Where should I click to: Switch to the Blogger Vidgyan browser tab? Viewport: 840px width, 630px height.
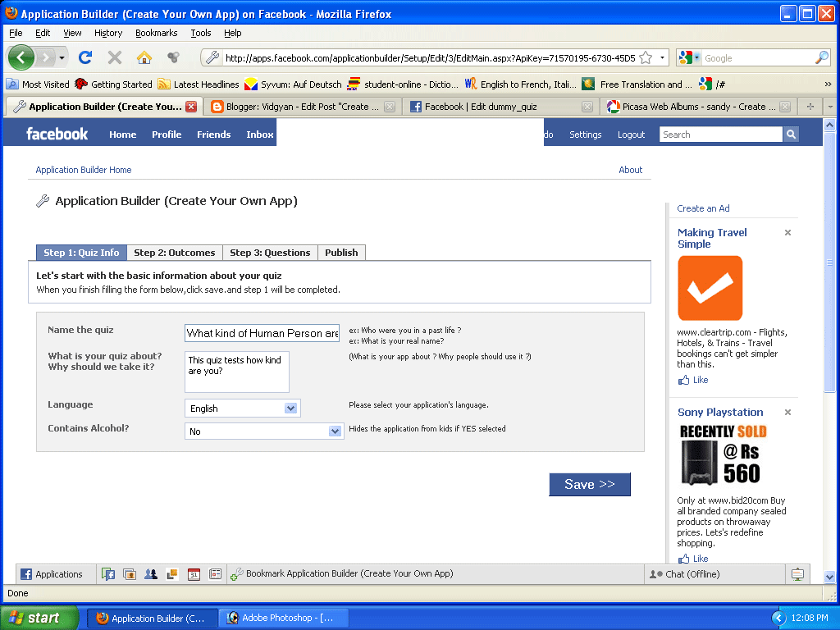[x=302, y=107]
